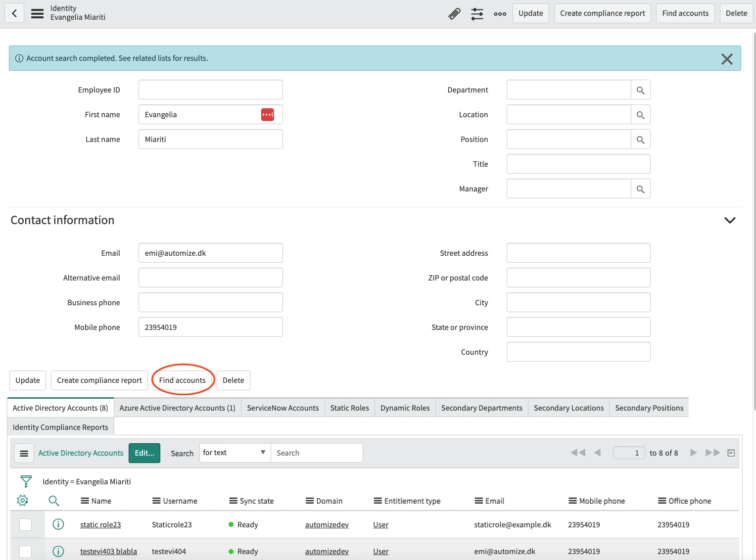Go back using the left chevron
756x560 pixels.
tap(14, 13)
